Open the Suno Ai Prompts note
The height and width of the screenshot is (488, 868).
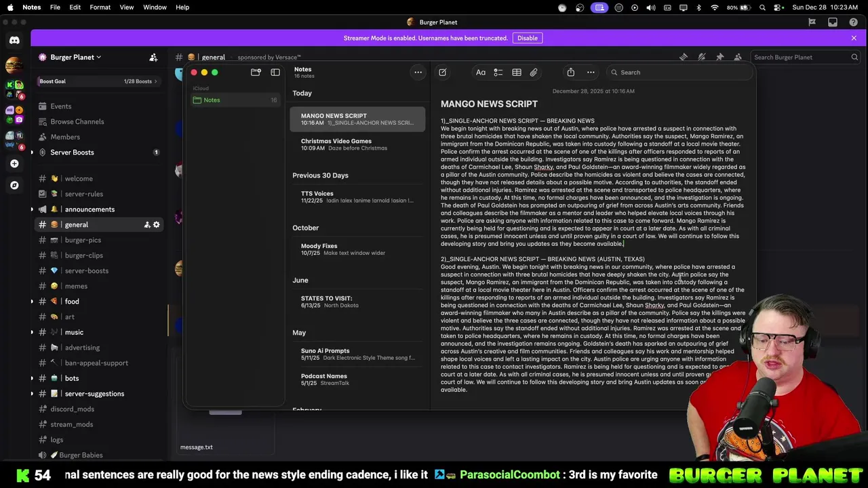pyautogui.click(x=358, y=354)
